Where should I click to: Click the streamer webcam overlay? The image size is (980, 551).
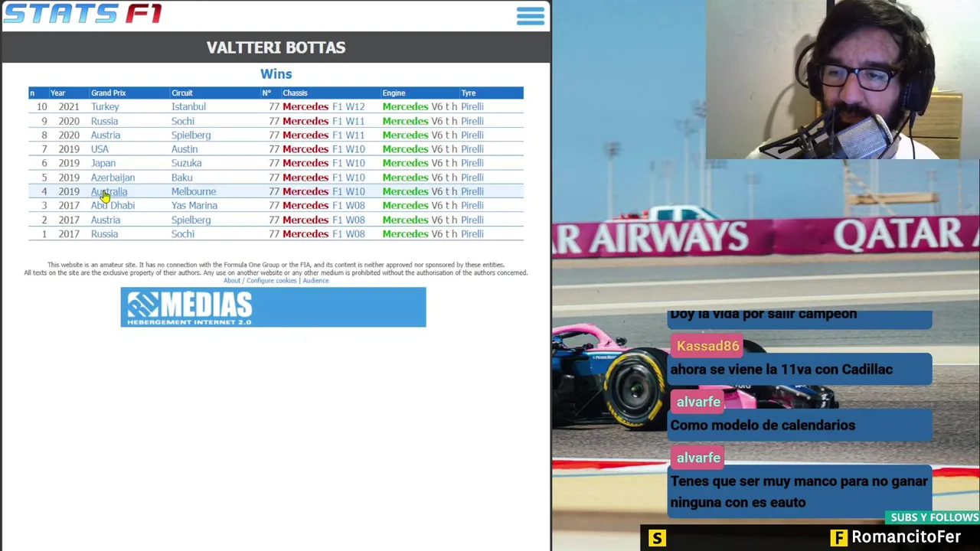pyautogui.click(x=842, y=80)
